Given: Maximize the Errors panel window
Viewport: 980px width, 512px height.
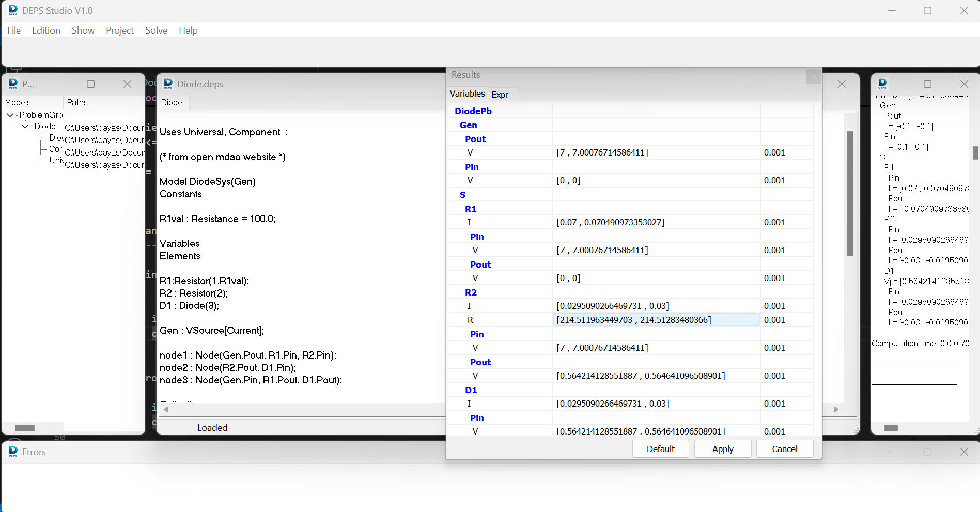Looking at the screenshot, I should [927, 452].
